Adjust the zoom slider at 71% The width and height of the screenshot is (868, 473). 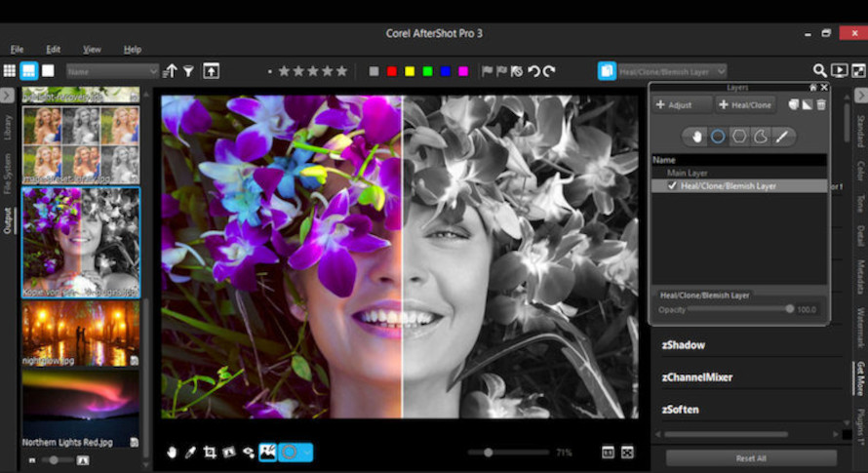[x=507, y=453]
